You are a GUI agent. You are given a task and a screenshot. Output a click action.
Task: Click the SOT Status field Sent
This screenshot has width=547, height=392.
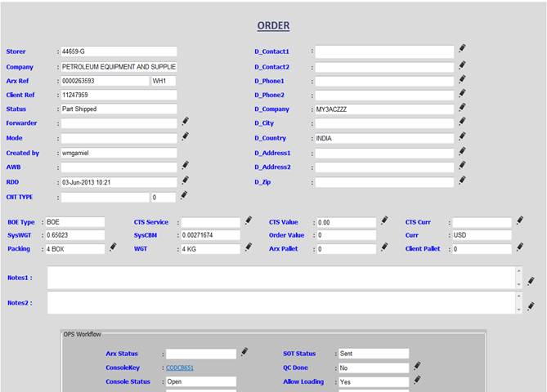374,354
